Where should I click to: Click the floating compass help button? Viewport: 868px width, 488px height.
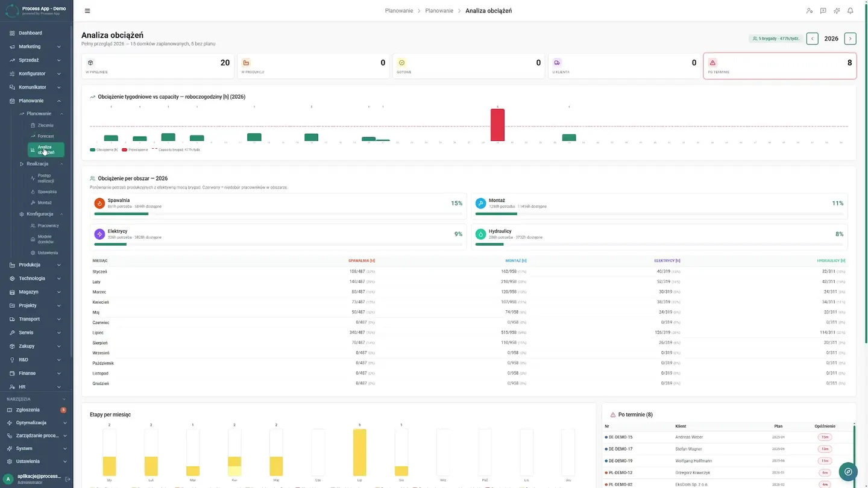(x=848, y=472)
